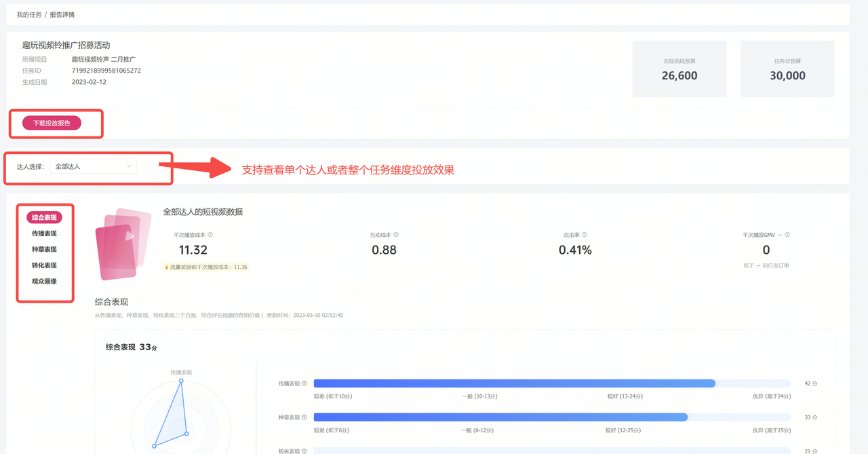Screen dimensions: 868x454
Task: Select the 综合表现 tab in sidebar
Action: coord(44,218)
